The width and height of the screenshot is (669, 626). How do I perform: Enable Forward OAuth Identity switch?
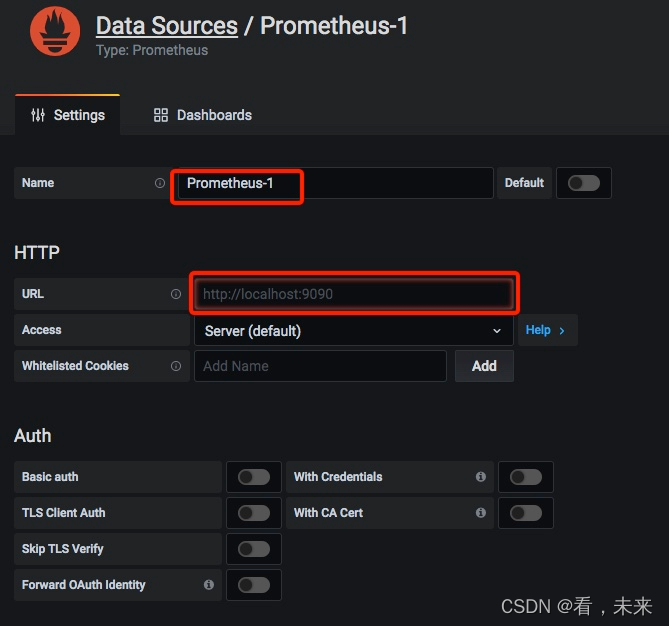click(254, 585)
